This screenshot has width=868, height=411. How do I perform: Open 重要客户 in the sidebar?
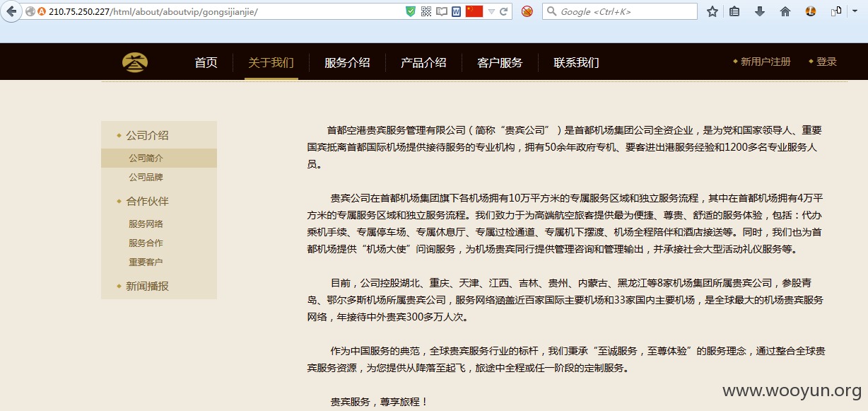coord(146,262)
